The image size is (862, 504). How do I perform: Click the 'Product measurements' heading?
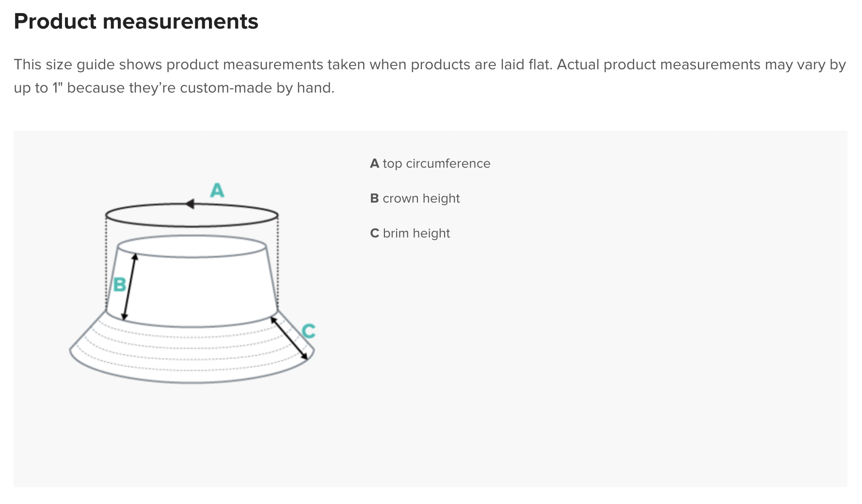coord(136,21)
